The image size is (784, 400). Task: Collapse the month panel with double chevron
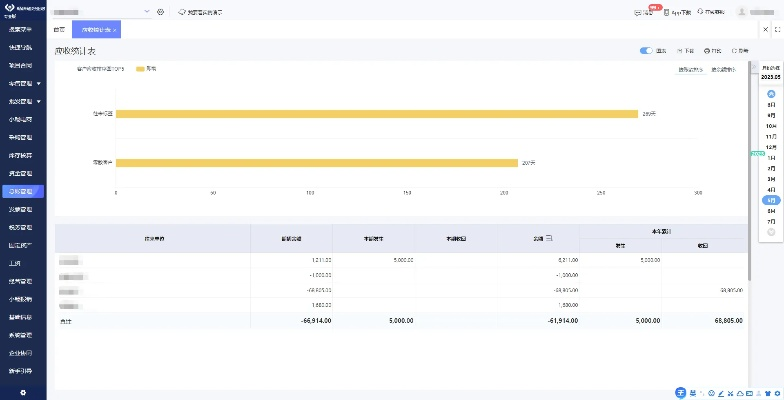click(x=771, y=93)
